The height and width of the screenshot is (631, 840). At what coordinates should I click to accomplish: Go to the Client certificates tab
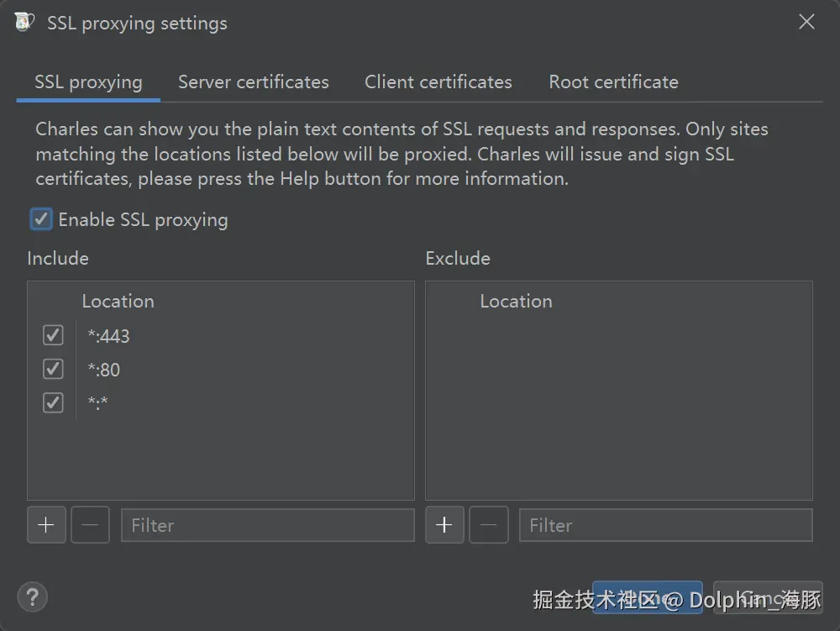[438, 82]
